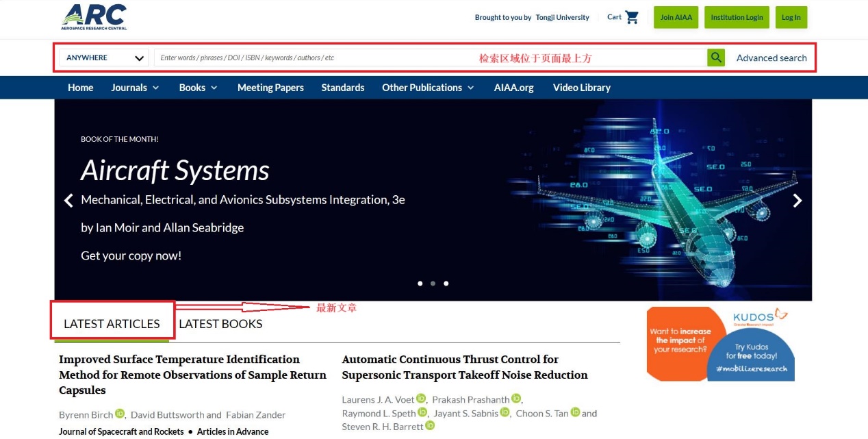Expand the Books menu

click(x=198, y=88)
